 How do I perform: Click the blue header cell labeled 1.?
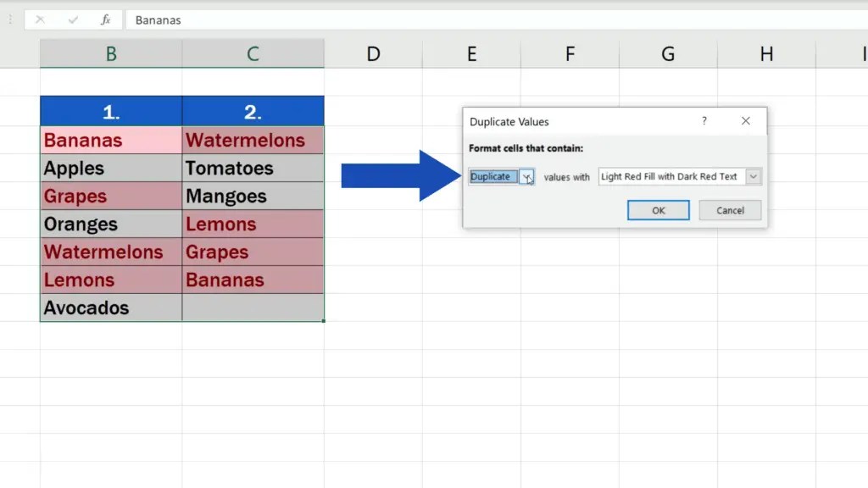(x=110, y=110)
